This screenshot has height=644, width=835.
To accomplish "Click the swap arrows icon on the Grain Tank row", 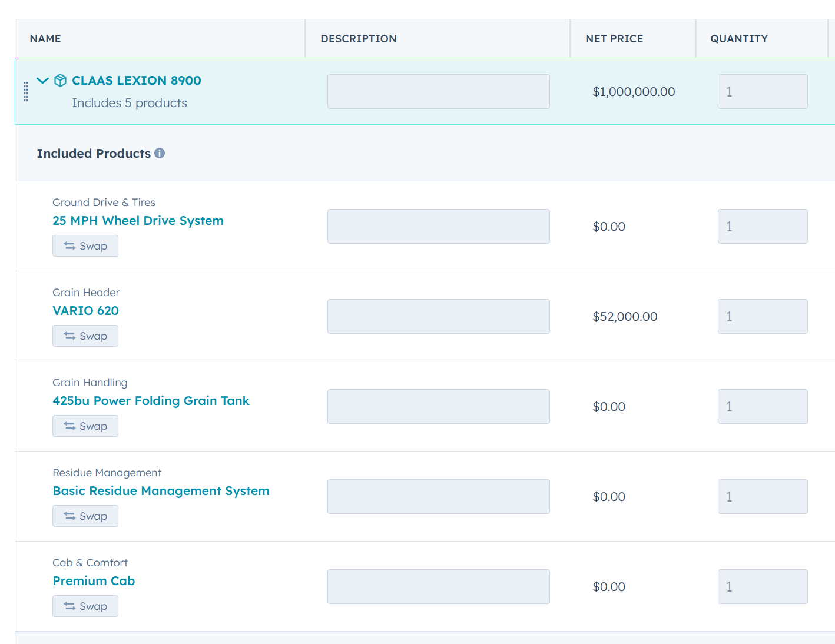I will coord(68,426).
